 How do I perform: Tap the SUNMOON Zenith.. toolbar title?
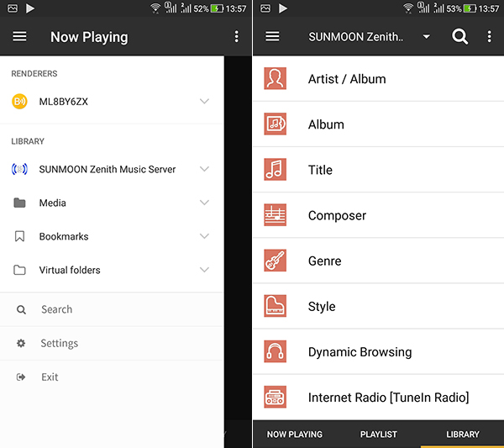[355, 37]
